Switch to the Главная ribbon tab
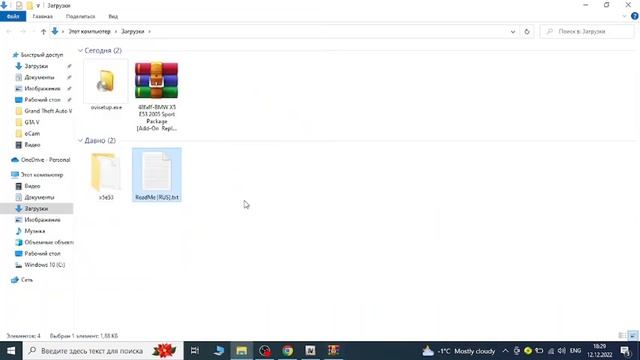Screen dimensions: 640x360 click(42, 16)
